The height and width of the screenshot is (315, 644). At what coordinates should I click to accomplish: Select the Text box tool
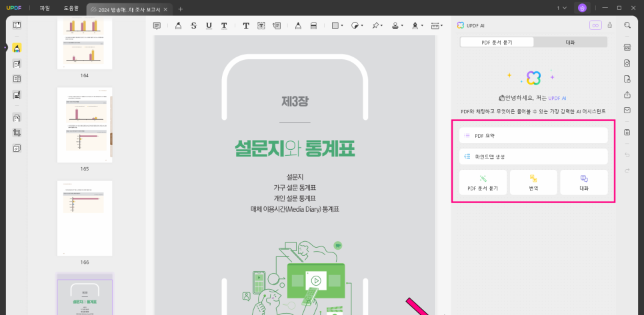(261, 26)
